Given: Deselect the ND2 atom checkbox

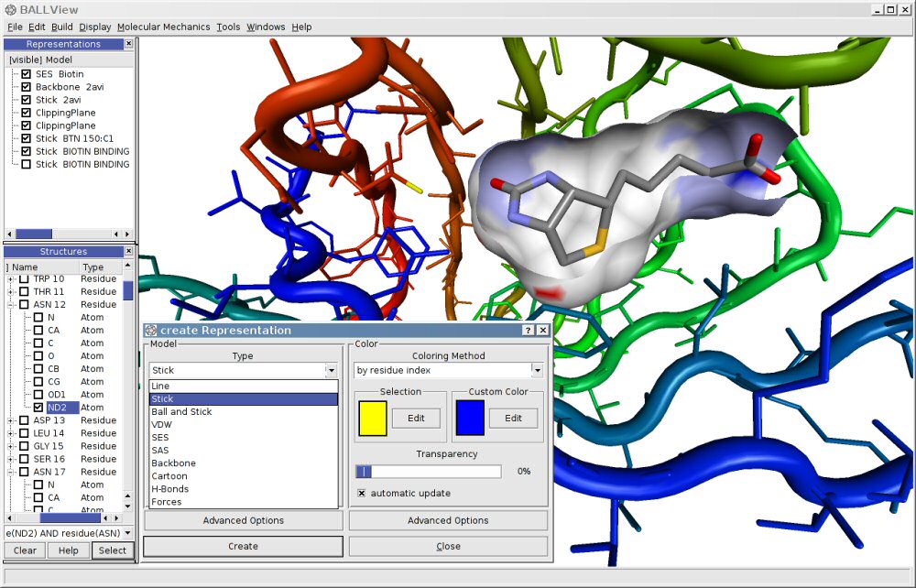Looking at the screenshot, I should coord(38,408).
